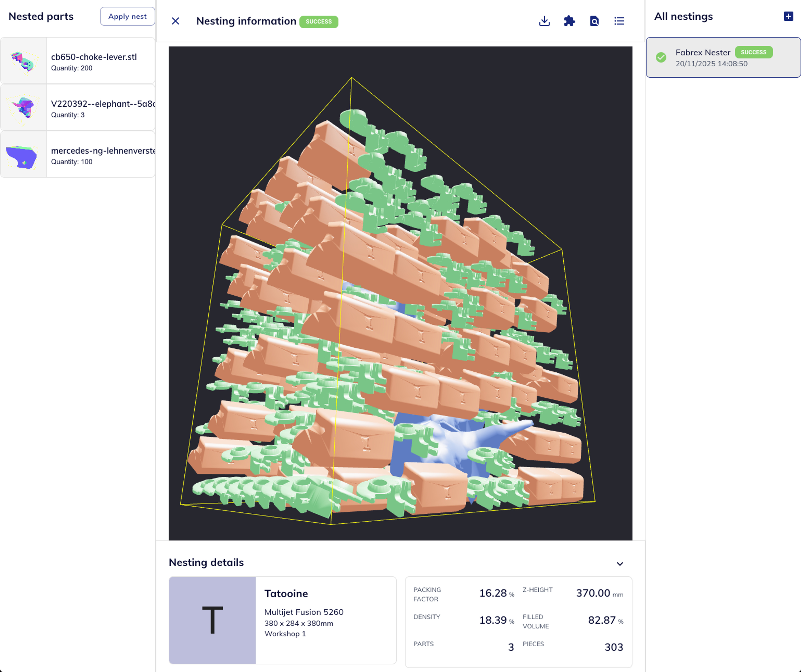
Task: Close the Nesting information panel
Action: click(x=175, y=21)
